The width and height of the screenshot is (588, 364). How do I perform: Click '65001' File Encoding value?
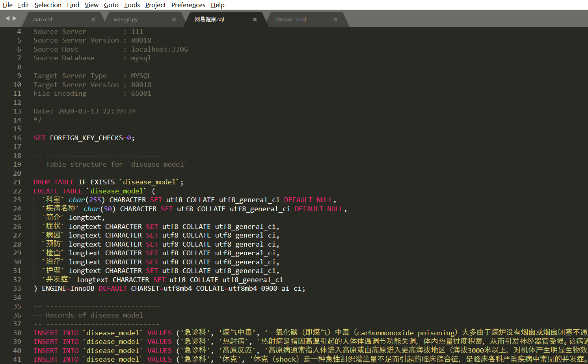point(141,93)
